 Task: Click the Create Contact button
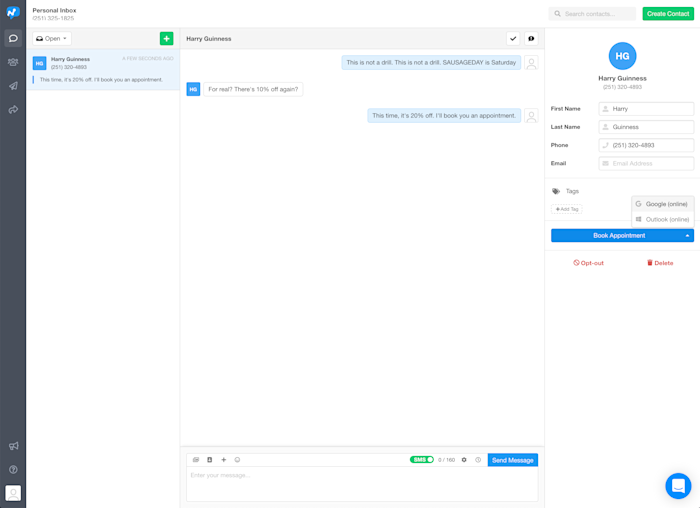[x=668, y=13]
